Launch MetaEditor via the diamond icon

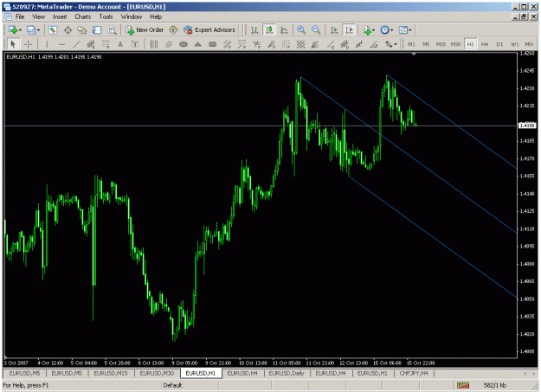[x=173, y=30]
